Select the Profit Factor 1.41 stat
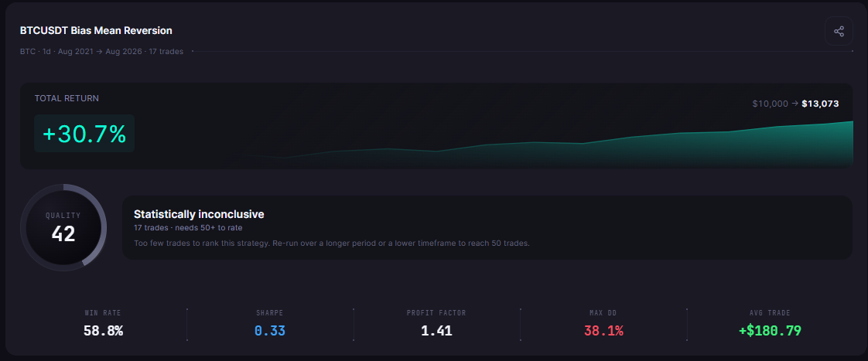The height and width of the screenshot is (361, 868). (436, 325)
